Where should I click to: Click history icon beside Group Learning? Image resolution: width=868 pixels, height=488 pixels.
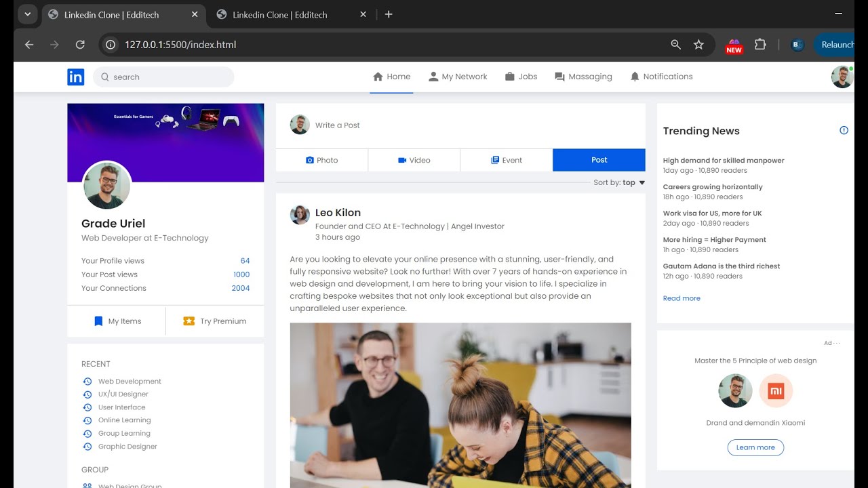87,434
